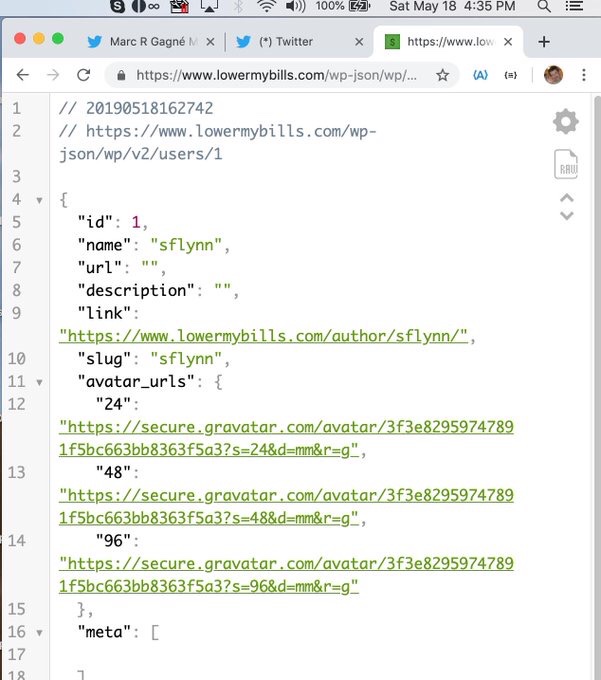Reload the lowermybills JSON page

[83, 75]
